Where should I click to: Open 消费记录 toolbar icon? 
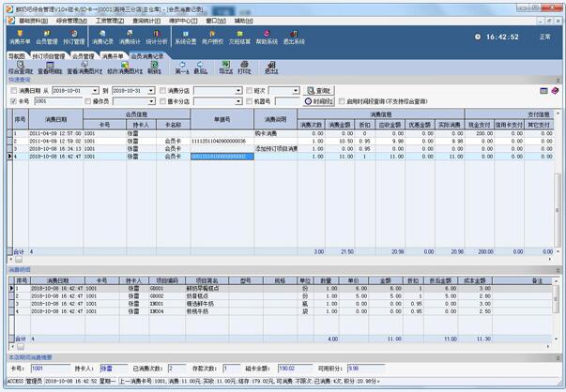(x=102, y=38)
